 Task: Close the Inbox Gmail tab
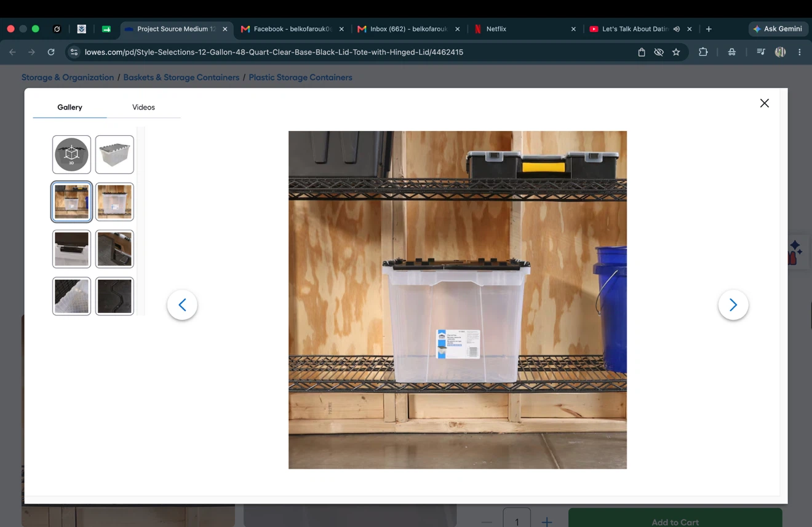point(457,29)
